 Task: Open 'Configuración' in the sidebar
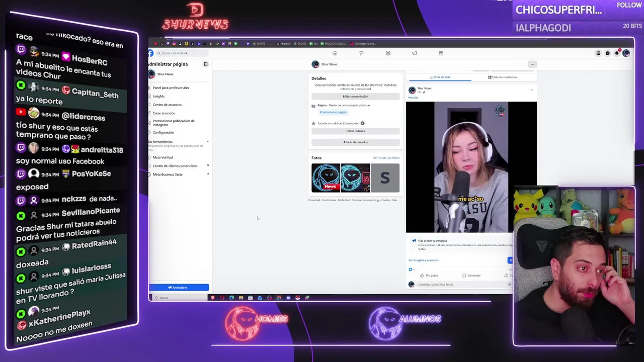tap(163, 132)
